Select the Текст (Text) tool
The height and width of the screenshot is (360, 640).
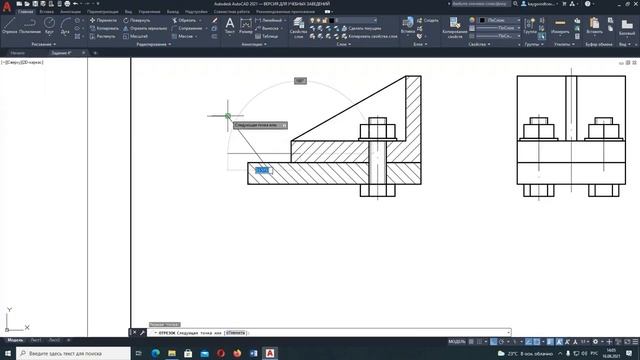(x=230, y=25)
